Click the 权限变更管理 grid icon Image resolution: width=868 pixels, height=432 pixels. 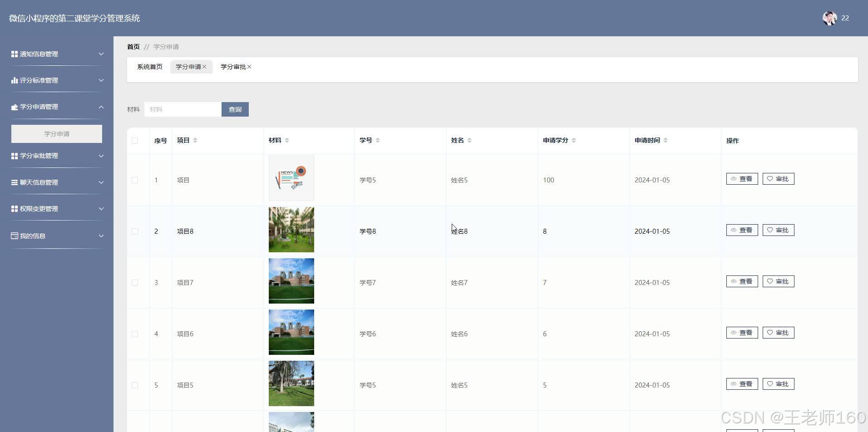point(15,209)
